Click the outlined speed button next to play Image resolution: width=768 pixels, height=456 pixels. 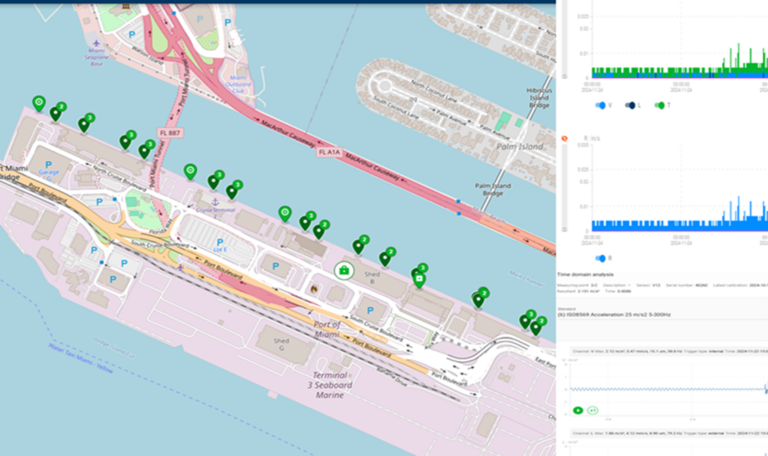pos(592,410)
